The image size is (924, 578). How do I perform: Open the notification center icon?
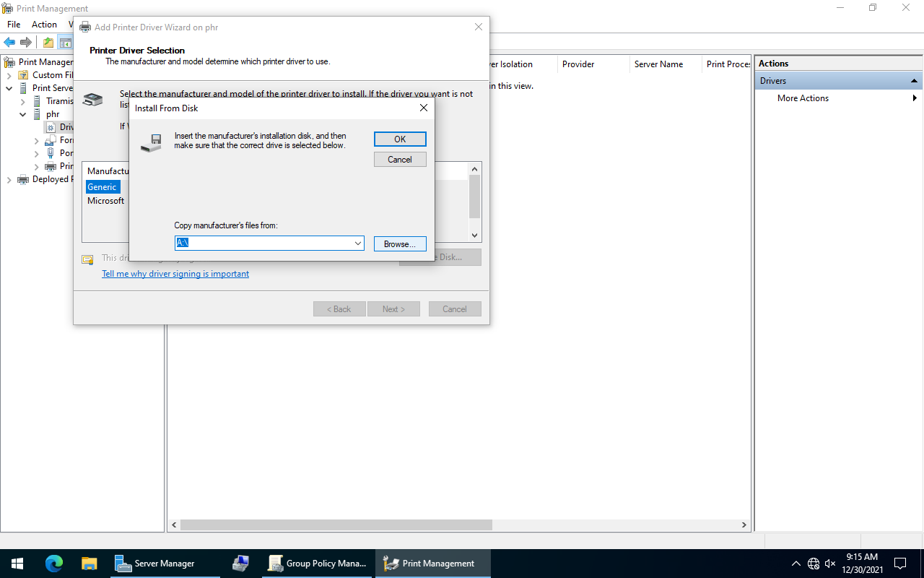coord(900,564)
